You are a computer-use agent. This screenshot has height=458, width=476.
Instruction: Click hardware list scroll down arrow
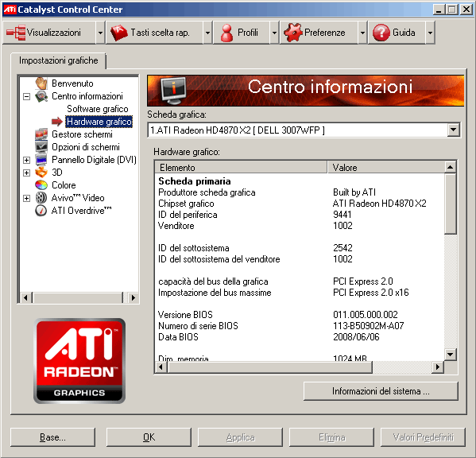tap(451, 355)
